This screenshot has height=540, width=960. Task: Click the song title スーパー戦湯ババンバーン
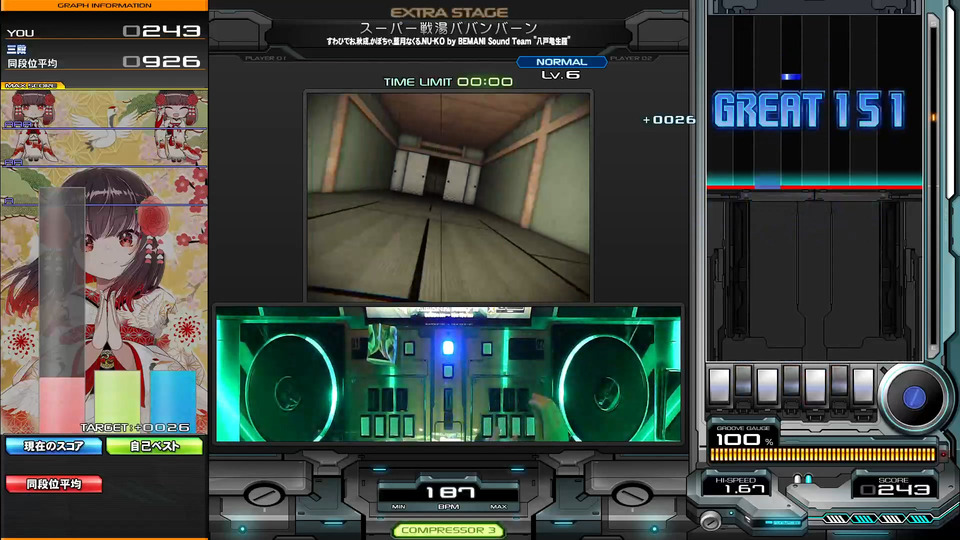coord(448,28)
